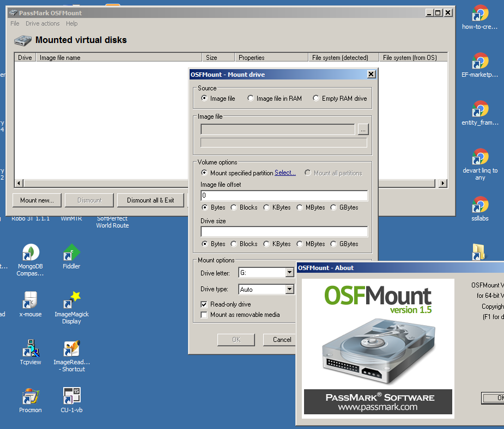Select Image file source radio button

(x=204, y=98)
